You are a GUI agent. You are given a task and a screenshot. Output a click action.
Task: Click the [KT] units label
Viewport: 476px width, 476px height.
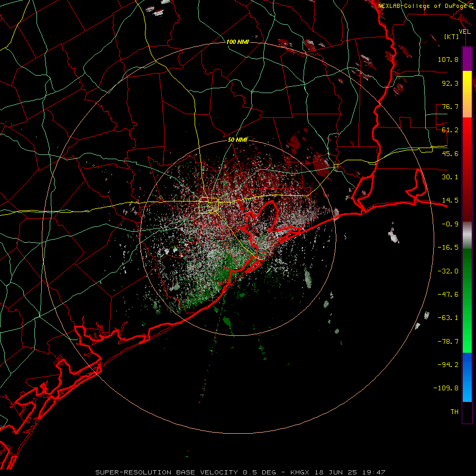tap(452, 36)
